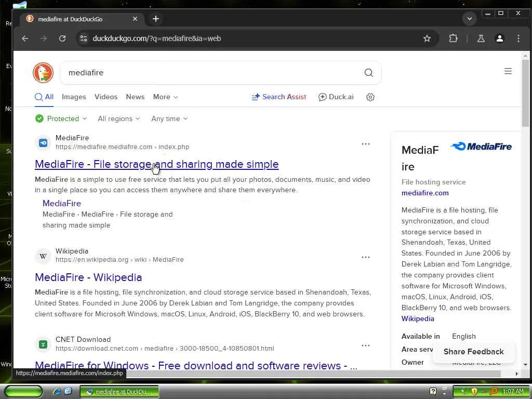Go back with browser back arrow
532x399 pixels.
point(25,38)
